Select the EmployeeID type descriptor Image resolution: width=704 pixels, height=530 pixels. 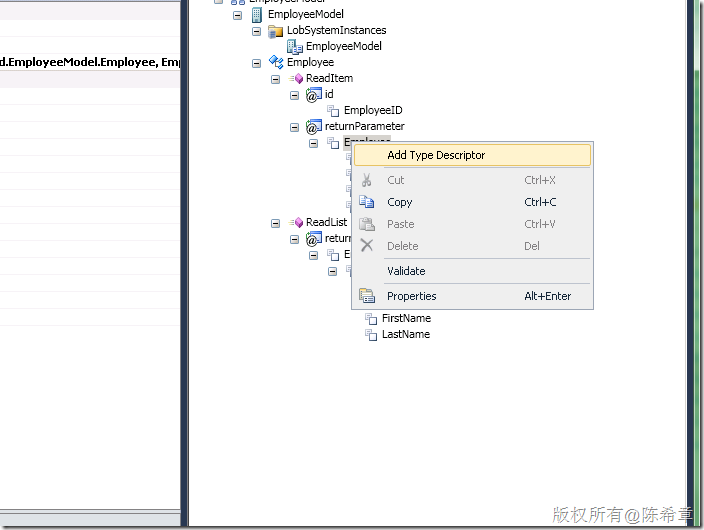pos(373,110)
